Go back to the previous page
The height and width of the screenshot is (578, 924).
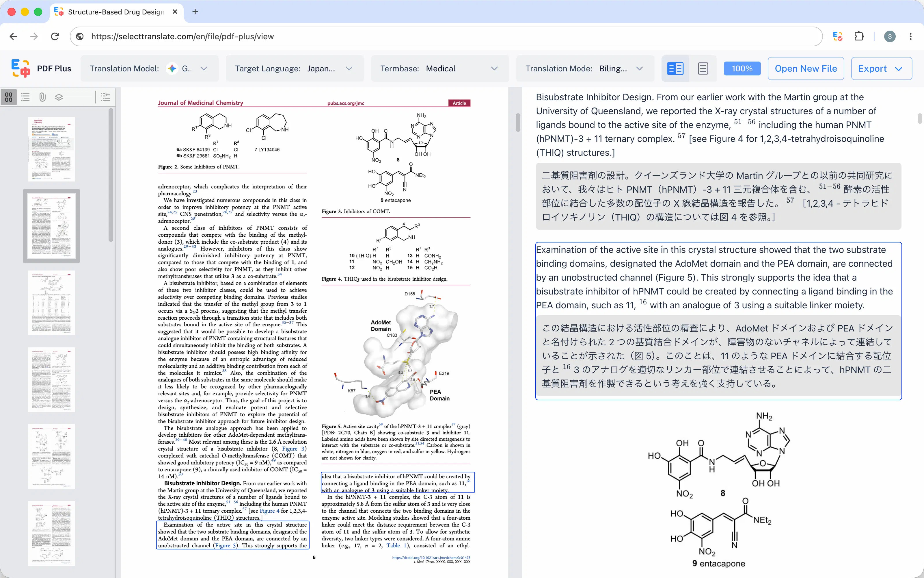pyautogui.click(x=13, y=36)
